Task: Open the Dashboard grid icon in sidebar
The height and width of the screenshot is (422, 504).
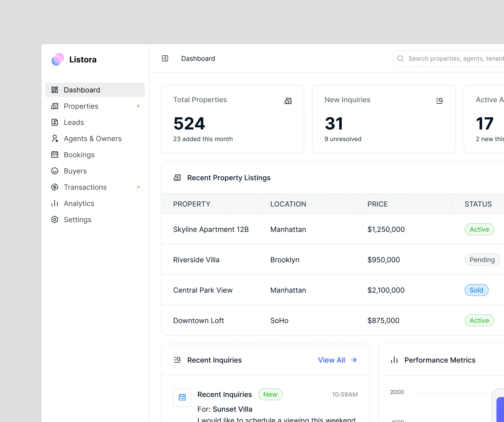Action: (55, 90)
